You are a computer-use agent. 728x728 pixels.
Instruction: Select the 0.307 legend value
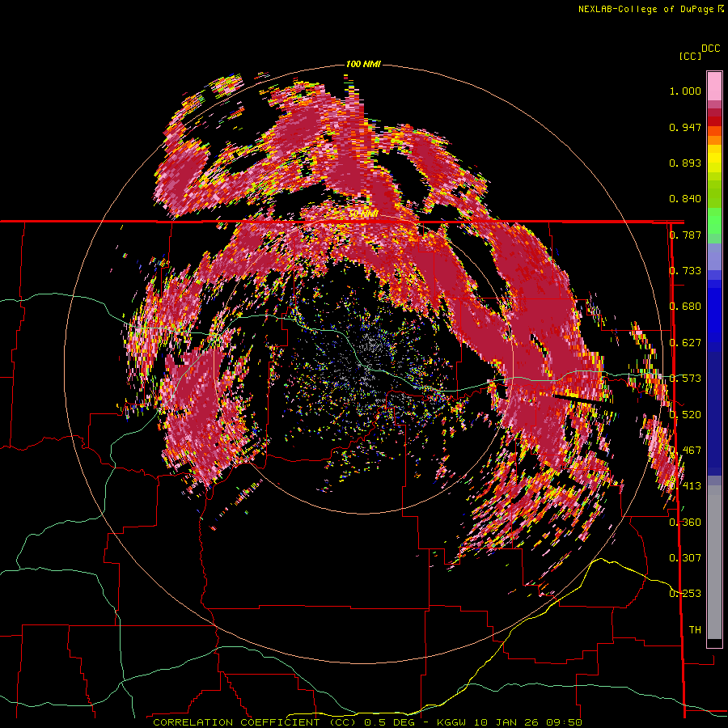685,558
